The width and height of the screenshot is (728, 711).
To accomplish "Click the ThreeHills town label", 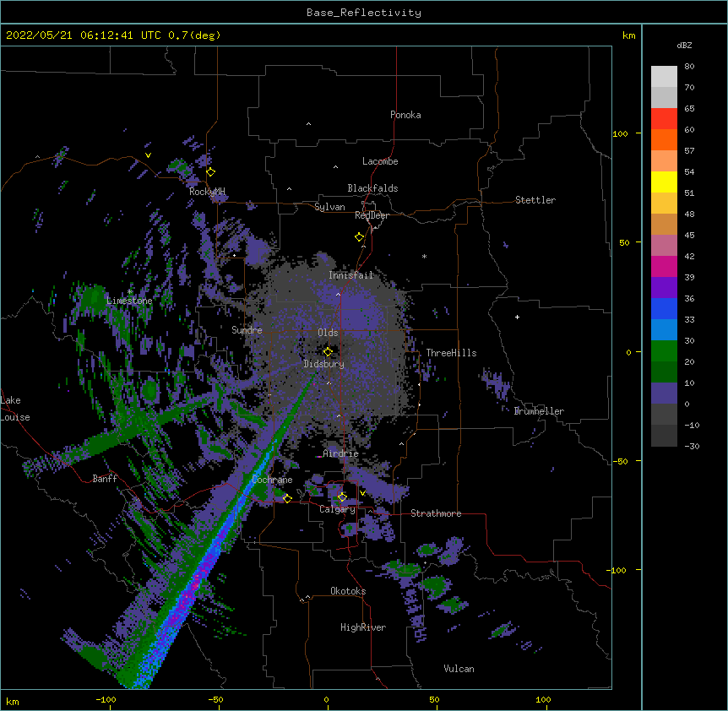I will point(451,353).
